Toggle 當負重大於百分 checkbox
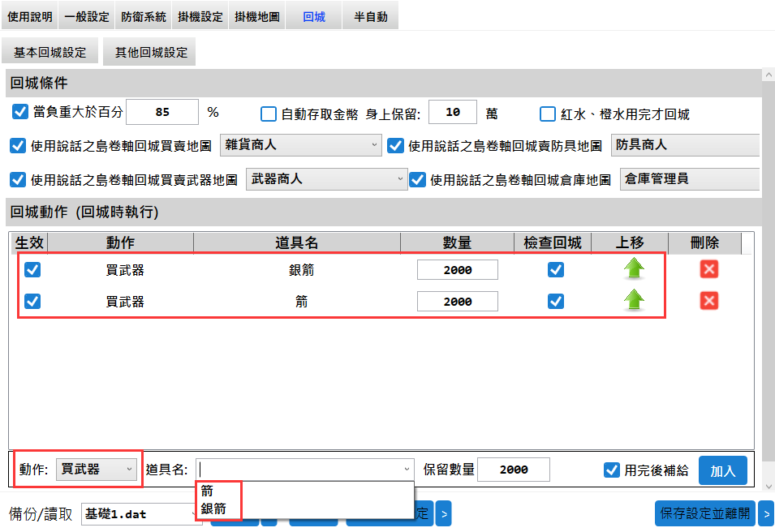This screenshot has height=532, width=775. point(20,112)
